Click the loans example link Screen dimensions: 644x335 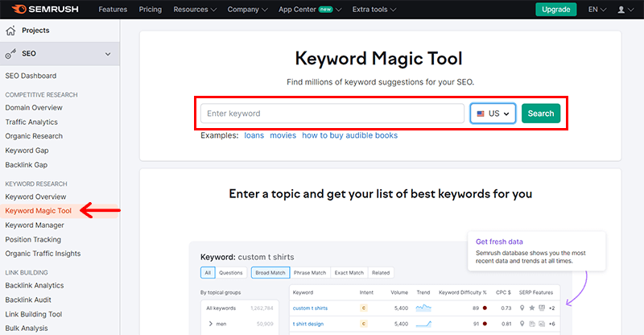pyautogui.click(x=254, y=135)
